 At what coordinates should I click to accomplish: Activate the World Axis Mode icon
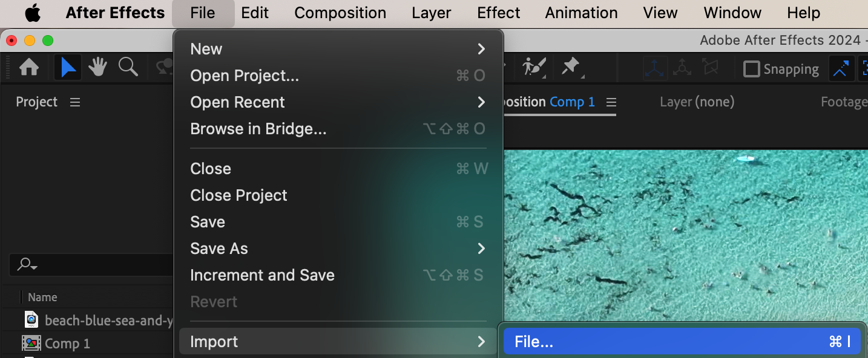click(x=682, y=68)
